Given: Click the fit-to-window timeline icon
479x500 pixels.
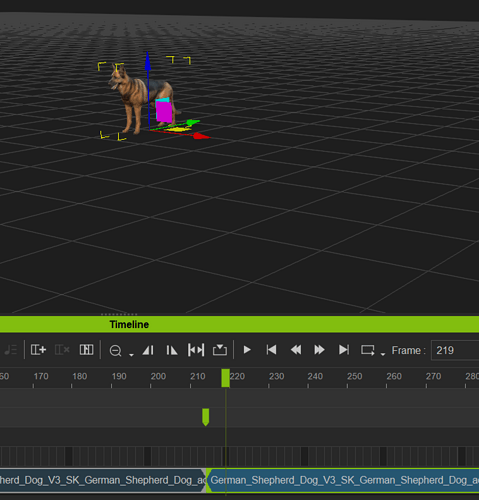Looking at the screenshot, I should tap(196, 350).
